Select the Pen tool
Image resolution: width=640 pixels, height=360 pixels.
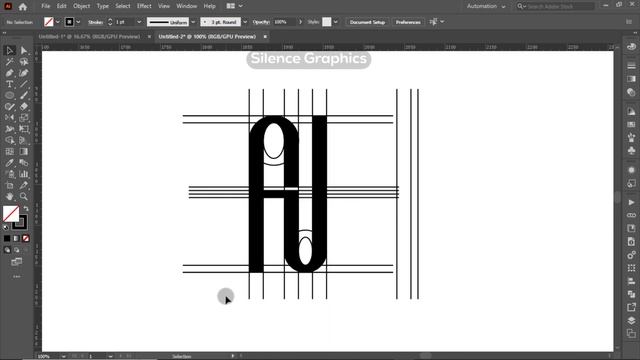(x=10, y=73)
